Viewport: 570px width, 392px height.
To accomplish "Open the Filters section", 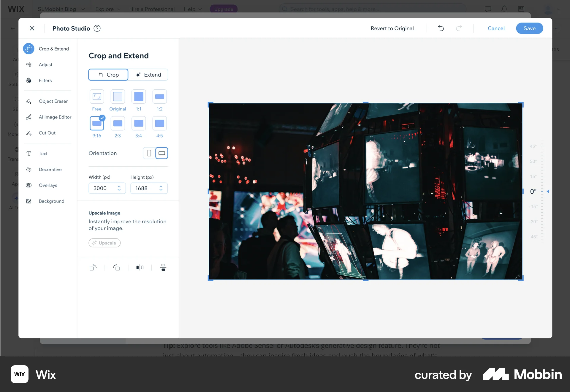I will pos(45,80).
